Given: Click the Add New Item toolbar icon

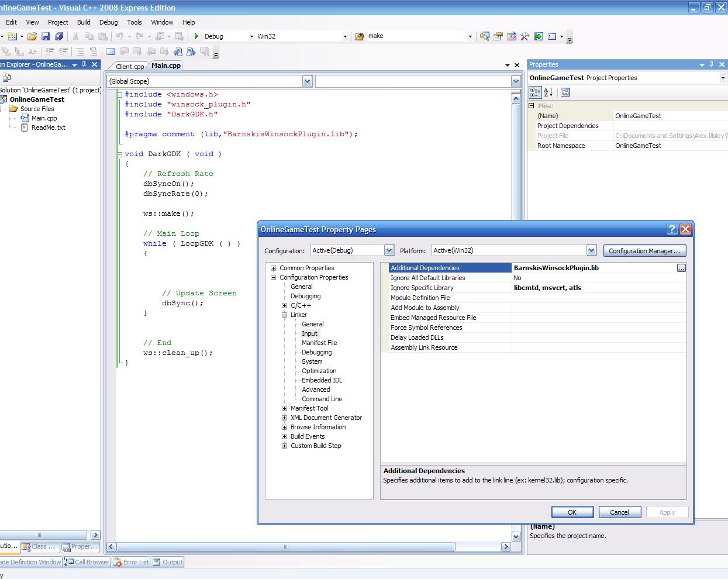Looking at the screenshot, I should click(12, 36).
